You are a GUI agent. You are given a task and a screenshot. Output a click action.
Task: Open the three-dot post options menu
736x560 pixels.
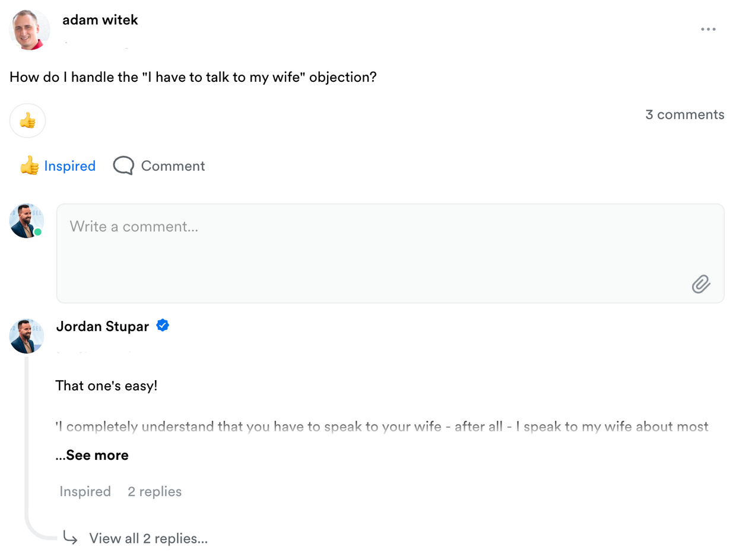click(x=708, y=30)
